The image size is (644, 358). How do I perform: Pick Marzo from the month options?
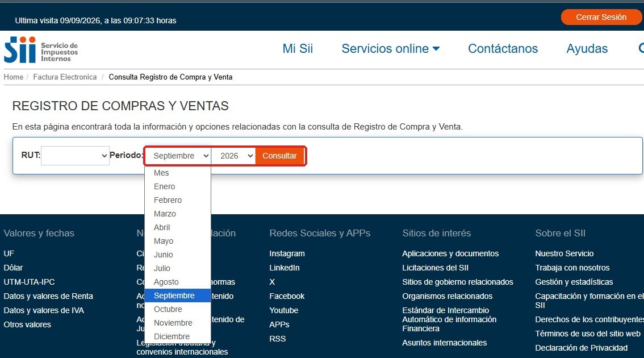pyautogui.click(x=178, y=214)
